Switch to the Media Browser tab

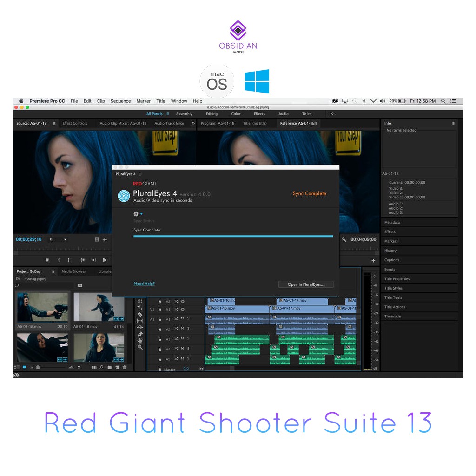point(73,271)
